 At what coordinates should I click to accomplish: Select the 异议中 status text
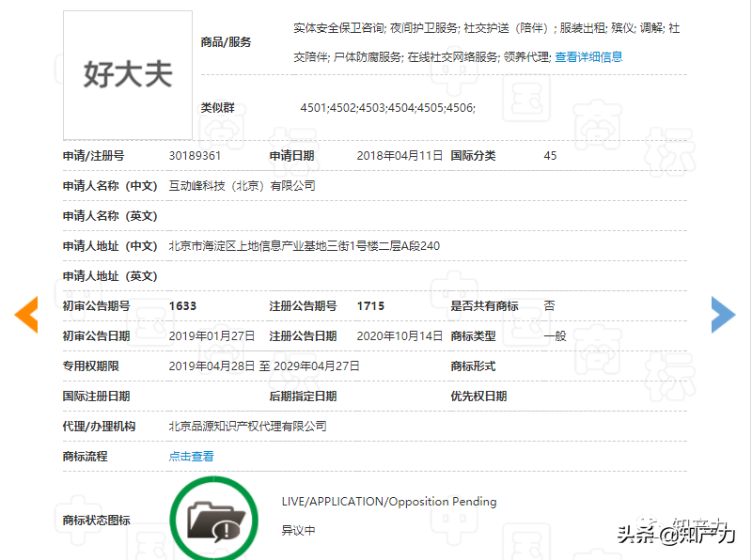click(298, 531)
